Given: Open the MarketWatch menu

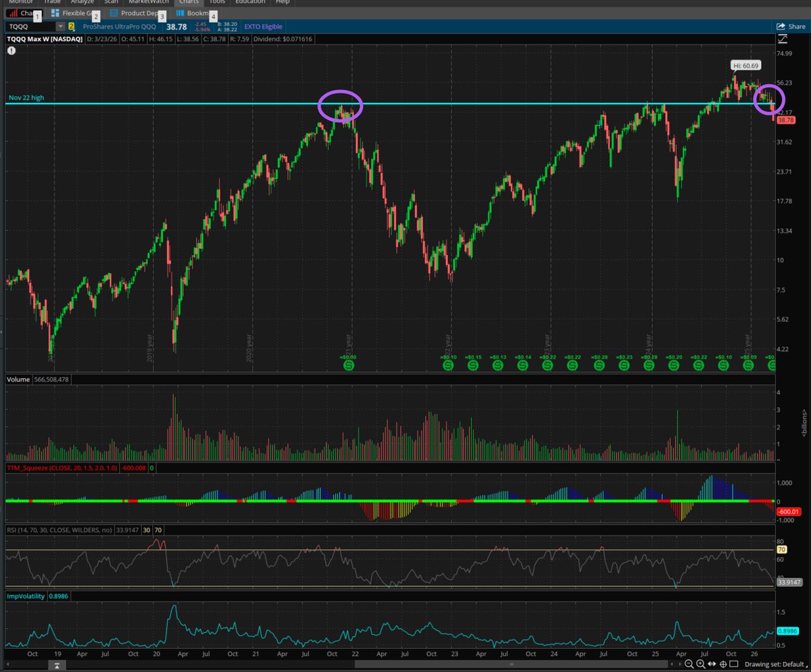Looking at the screenshot, I should [x=149, y=2].
